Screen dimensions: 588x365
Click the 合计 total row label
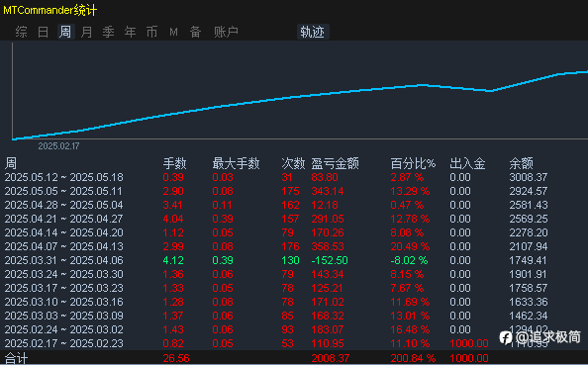pos(16,359)
